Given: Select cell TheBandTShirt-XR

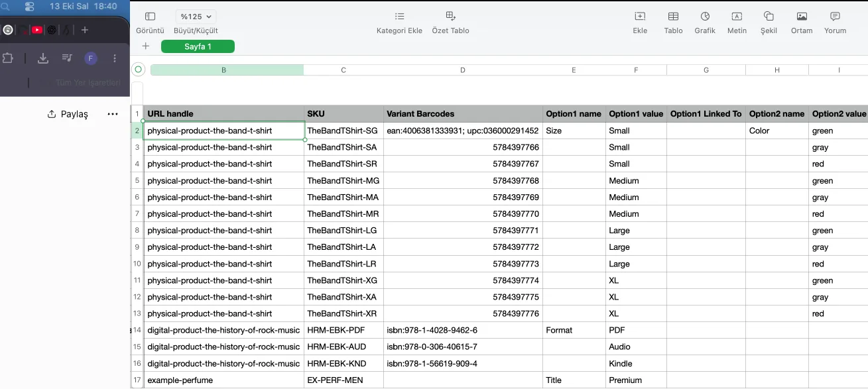Looking at the screenshot, I should click(343, 313).
